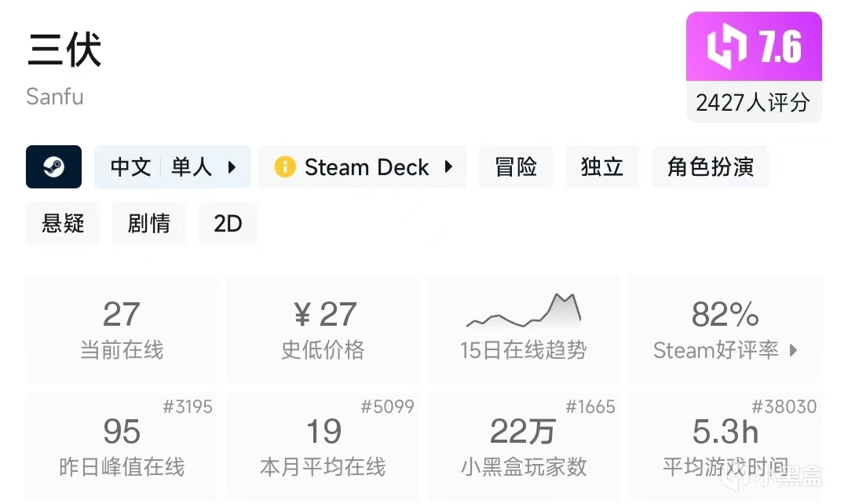848x504 pixels.
Task: Select the 冒险 tag
Action: click(x=516, y=166)
